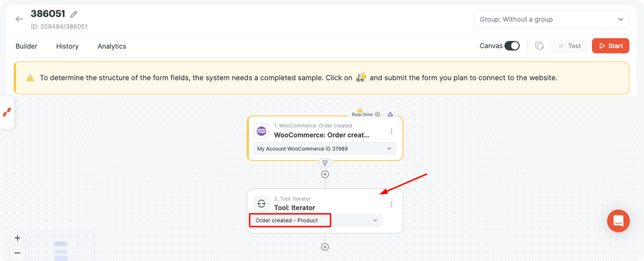644x261 pixels.
Task: Switch to the History tab
Action: [68, 46]
